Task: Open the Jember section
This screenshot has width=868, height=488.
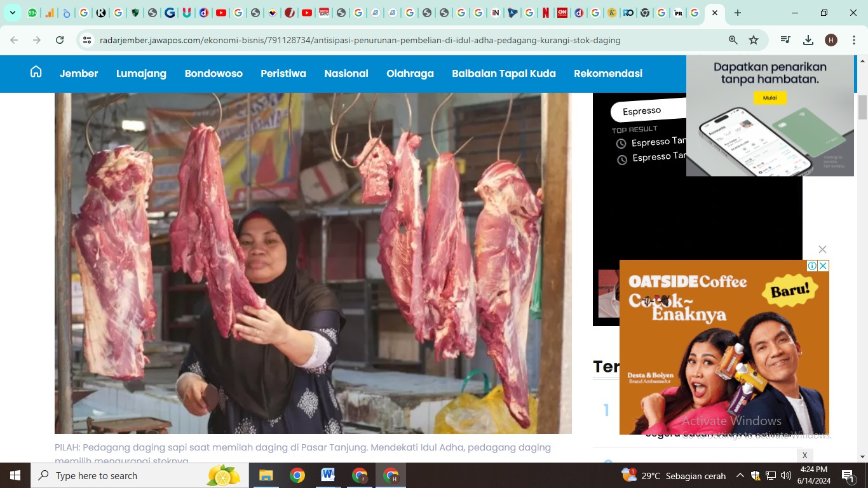Action: (x=79, y=74)
